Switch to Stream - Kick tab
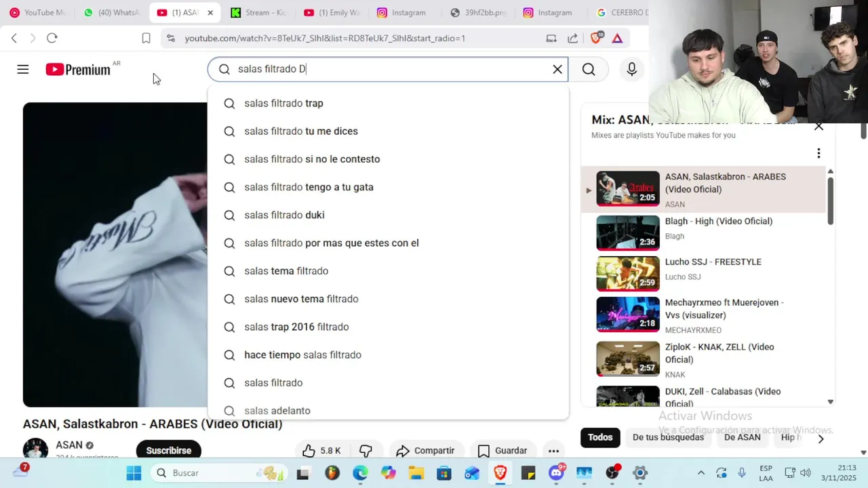Image resolution: width=868 pixels, height=488 pixels. pos(260,12)
